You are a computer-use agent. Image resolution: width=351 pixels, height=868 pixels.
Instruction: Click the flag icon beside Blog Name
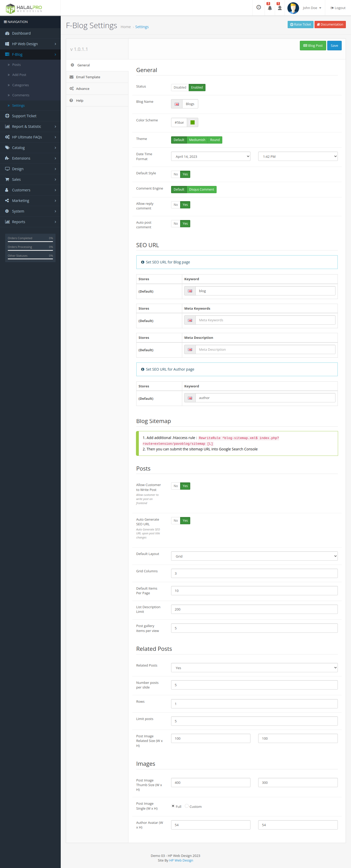pyautogui.click(x=177, y=104)
